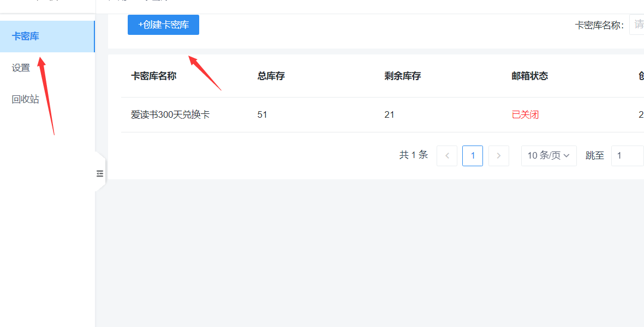644x327 pixels.
Task: Click the 跳至 page number input
Action: tap(628, 155)
